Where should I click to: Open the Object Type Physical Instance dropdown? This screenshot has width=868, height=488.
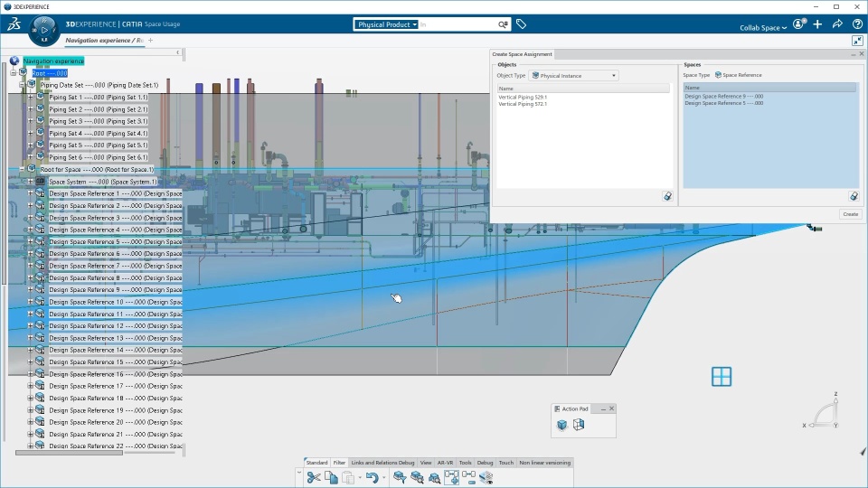(574, 75)
